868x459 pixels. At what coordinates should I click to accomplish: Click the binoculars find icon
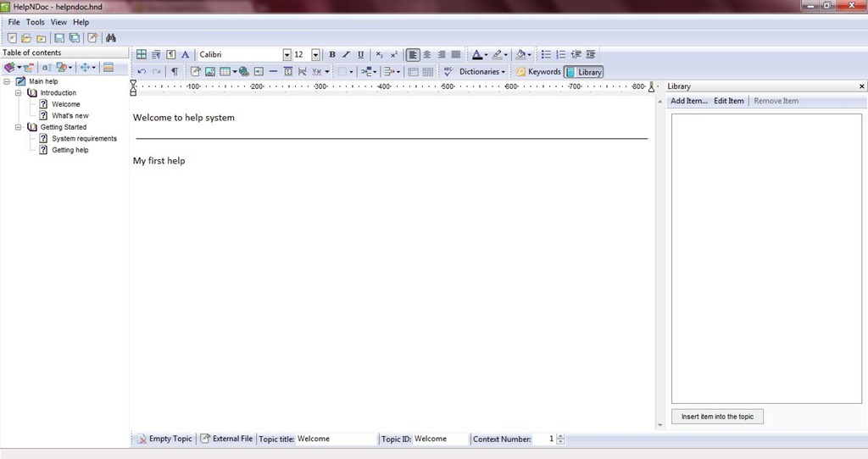point(111,38)
